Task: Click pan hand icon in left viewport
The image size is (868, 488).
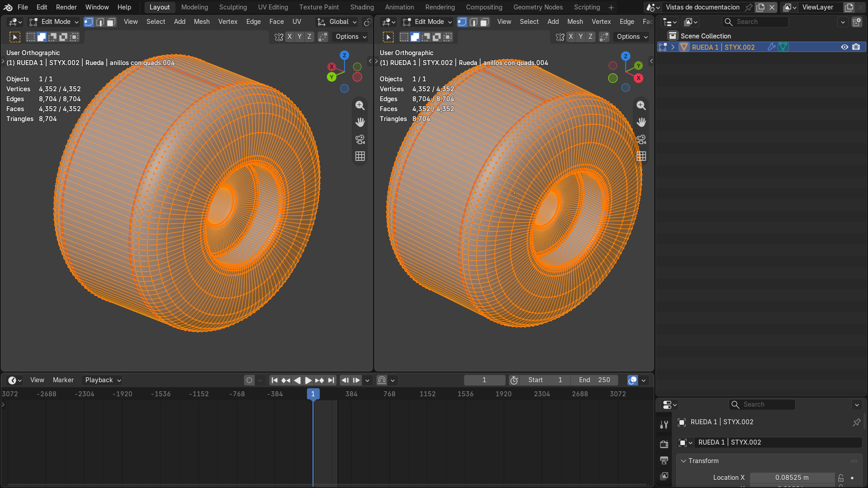Action: coord(360,122)
